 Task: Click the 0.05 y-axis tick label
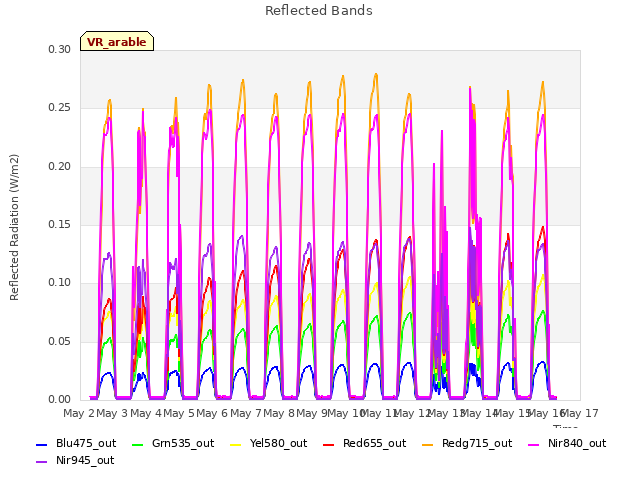pyautogui.click(x=60, y=342)
